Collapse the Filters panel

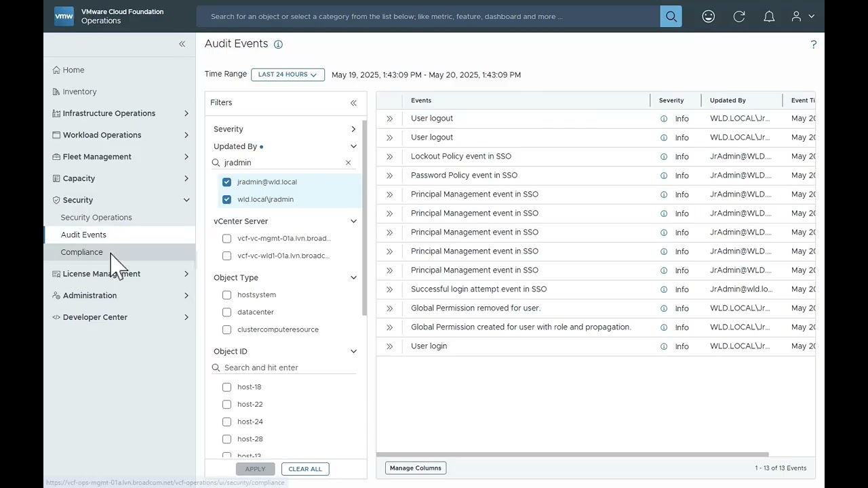pyautogui.click(x=353, y=103)
